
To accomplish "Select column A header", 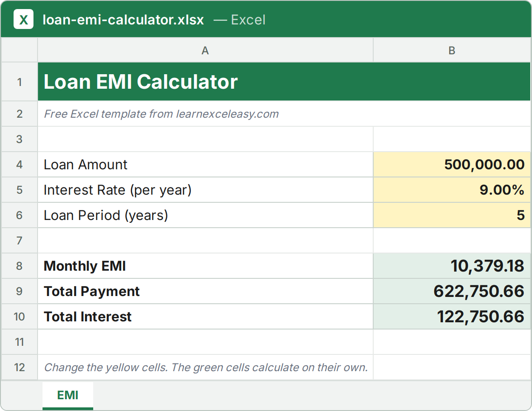I will (205, 50).
